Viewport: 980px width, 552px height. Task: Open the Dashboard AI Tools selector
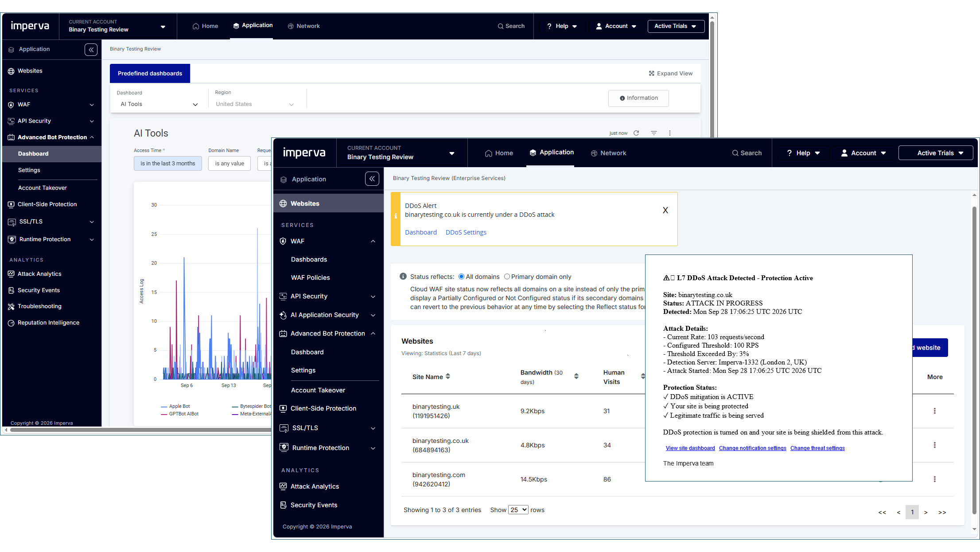(x=159, y=104)
